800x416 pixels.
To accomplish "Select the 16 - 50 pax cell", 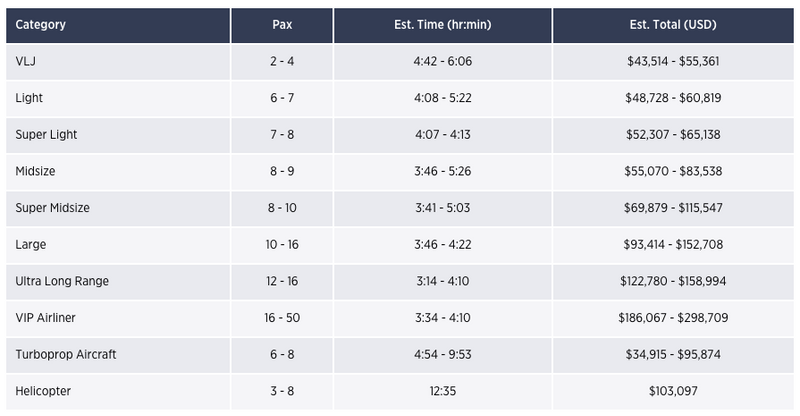I will pos(282,317).
